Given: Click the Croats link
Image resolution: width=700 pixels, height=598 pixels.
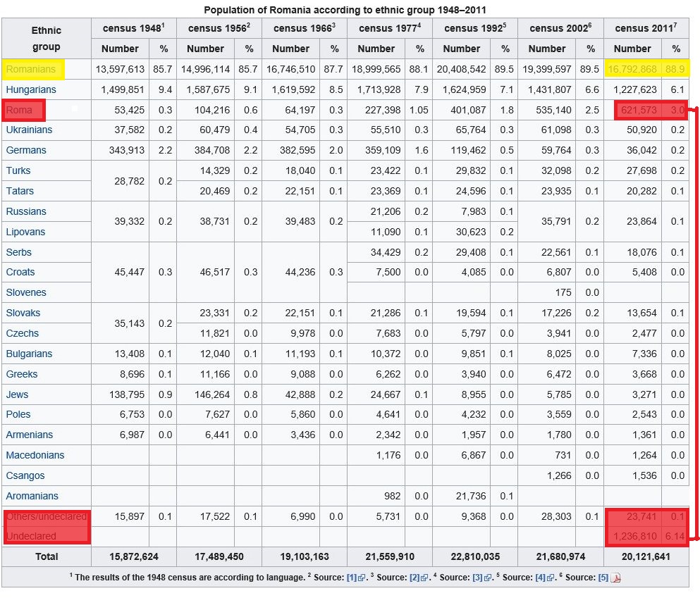Looking at the screenshot, I should tap(20, 272).
